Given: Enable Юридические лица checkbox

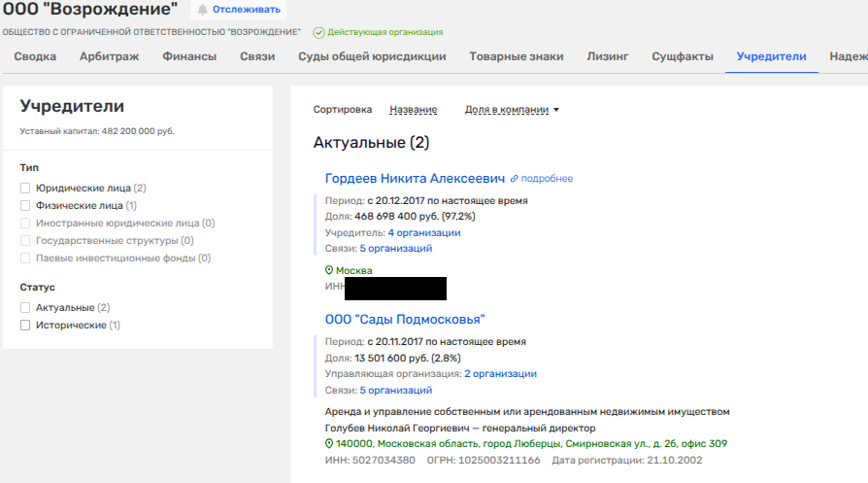Looking at the screenshot, I should pos(25,188).
